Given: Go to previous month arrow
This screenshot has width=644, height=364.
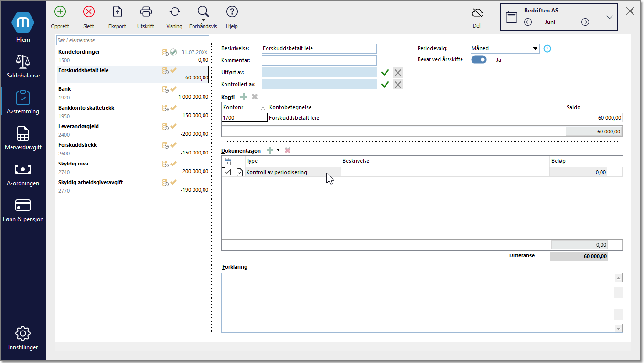Looking at the screenshot, I should point(528,22).
